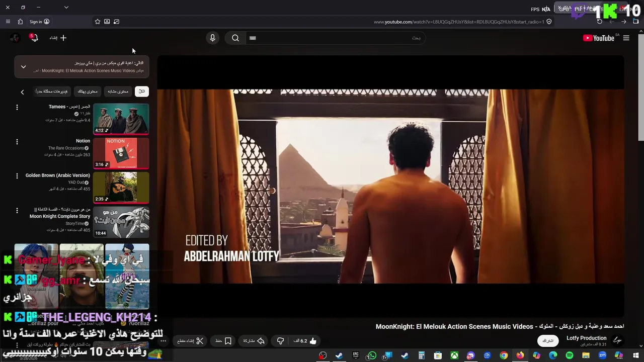Open the account avatar menu
644x362 pixels.
point(15,38)
